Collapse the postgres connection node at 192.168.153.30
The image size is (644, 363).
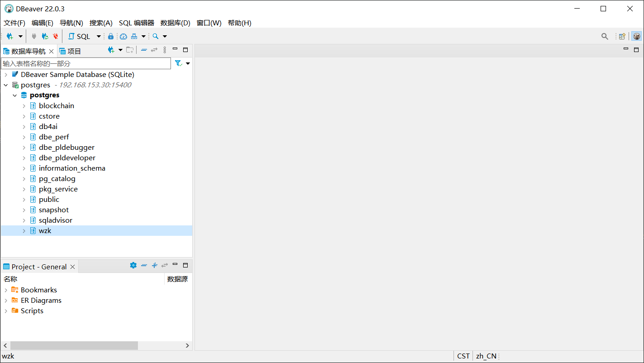(x=6, y=85)
